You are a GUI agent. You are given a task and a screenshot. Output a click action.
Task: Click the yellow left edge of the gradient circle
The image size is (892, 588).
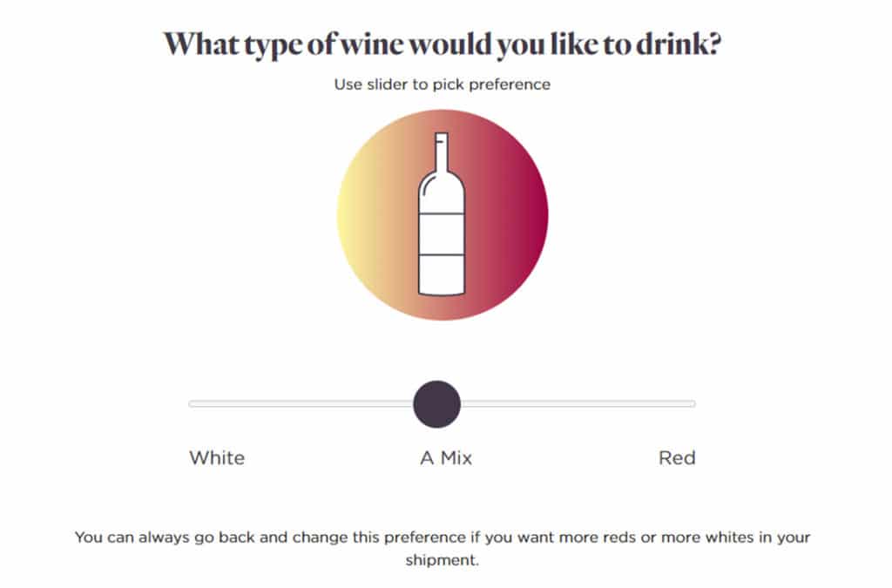[x=350, y=215]
